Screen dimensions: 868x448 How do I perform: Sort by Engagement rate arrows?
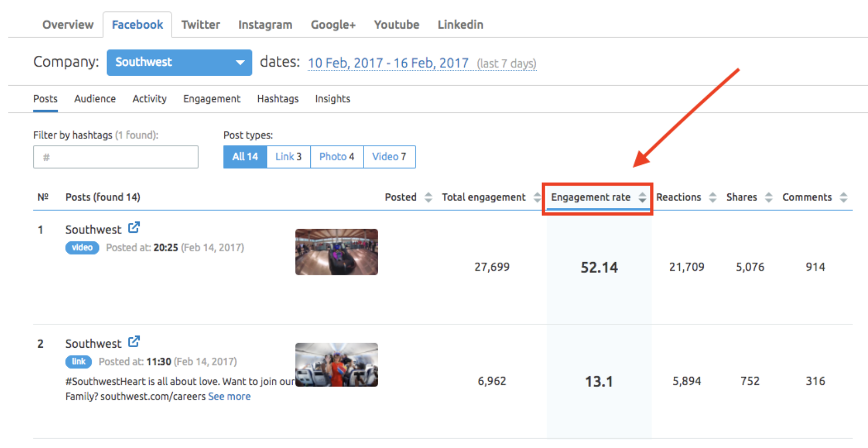pos(642,197)
